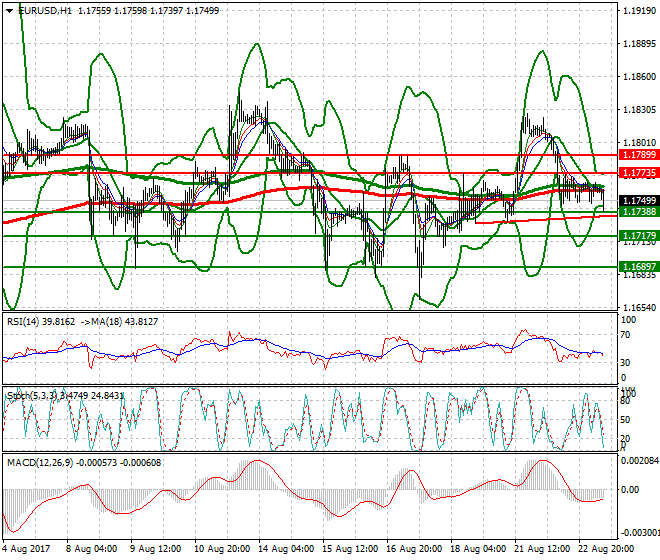Select the red 1.17899 price level label
The width and height of the screenshot is (660, 560).
[x=639, y=155]
